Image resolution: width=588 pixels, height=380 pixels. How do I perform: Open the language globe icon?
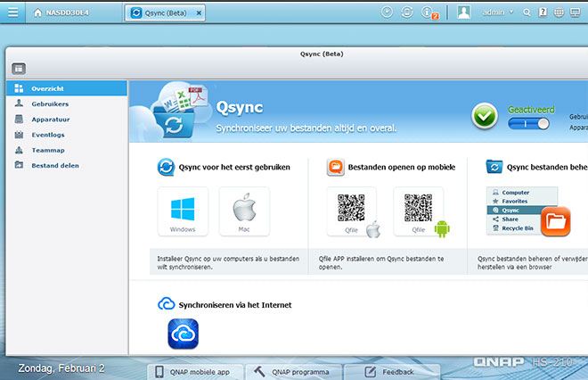point(559,12)
